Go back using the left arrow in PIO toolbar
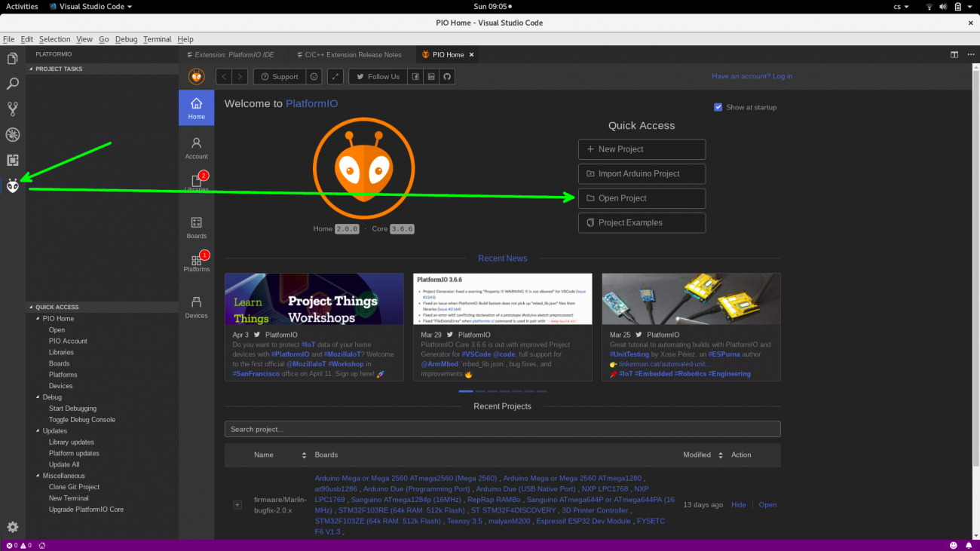The height and width of the screenshot is (551, 980). tap(224, 76)
